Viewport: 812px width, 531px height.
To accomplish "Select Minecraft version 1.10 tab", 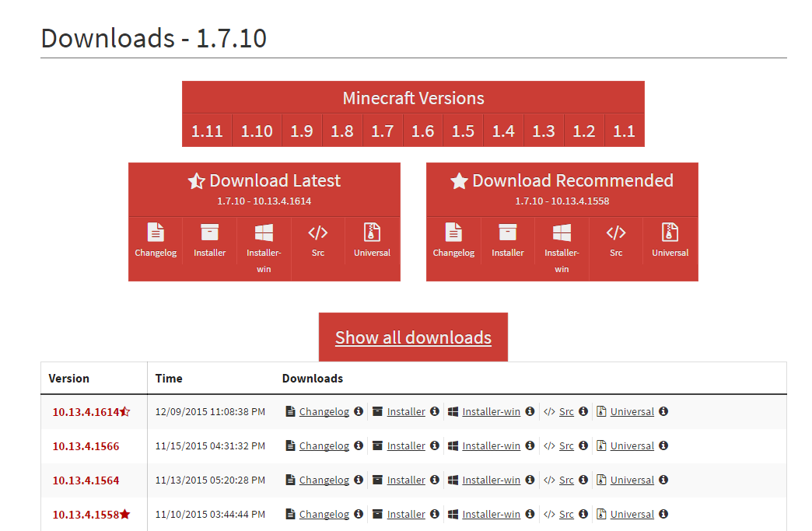I will 257,131.
